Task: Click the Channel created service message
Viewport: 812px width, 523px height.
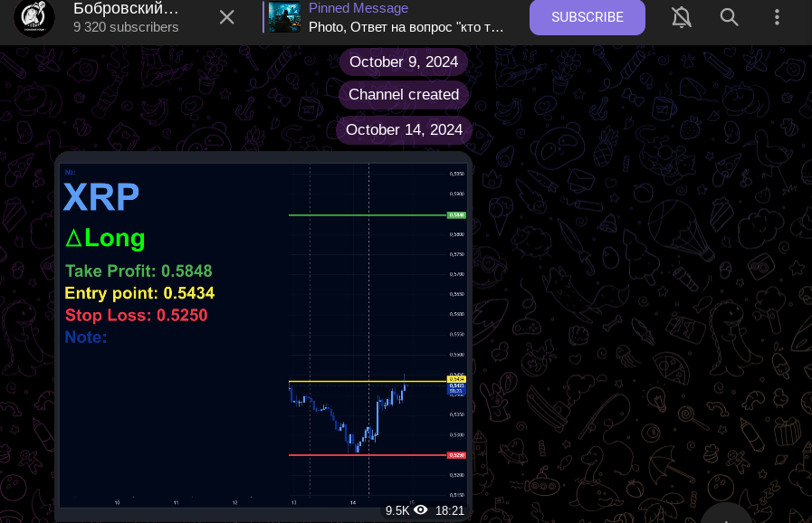Action: 404,95
